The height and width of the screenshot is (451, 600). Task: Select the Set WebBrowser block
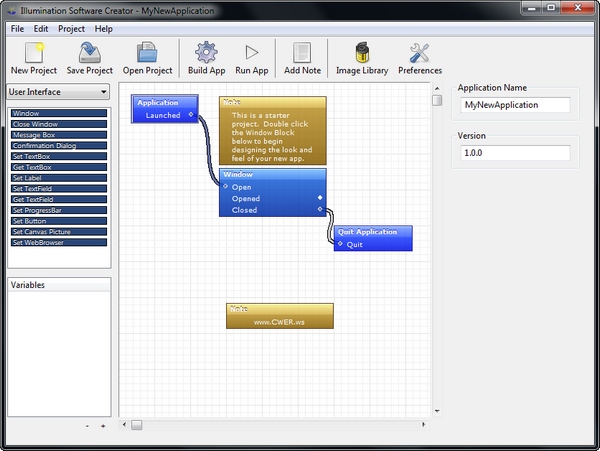tap(58, 243)
